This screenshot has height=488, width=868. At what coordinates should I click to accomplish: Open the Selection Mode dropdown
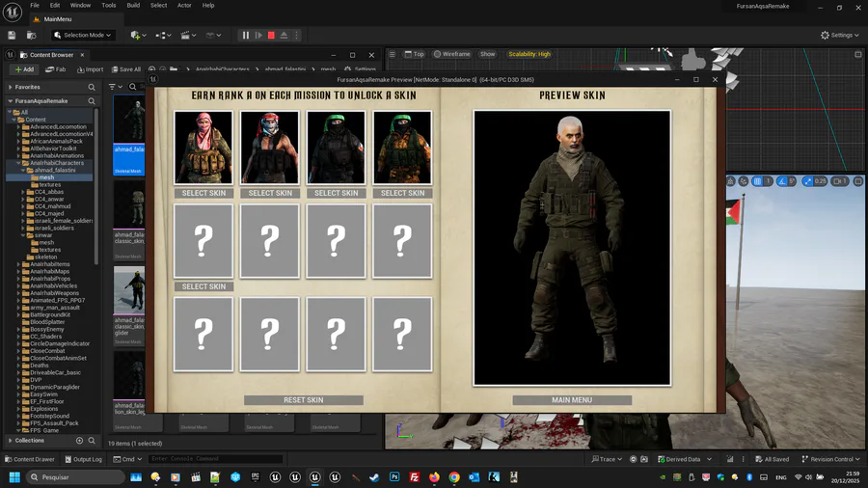83,35
